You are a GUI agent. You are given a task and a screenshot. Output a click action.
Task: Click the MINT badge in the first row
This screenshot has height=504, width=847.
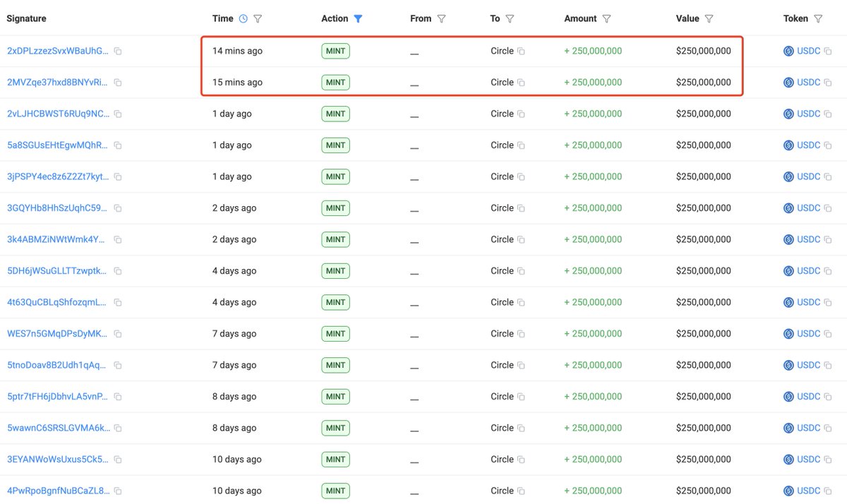pos(335,51)
